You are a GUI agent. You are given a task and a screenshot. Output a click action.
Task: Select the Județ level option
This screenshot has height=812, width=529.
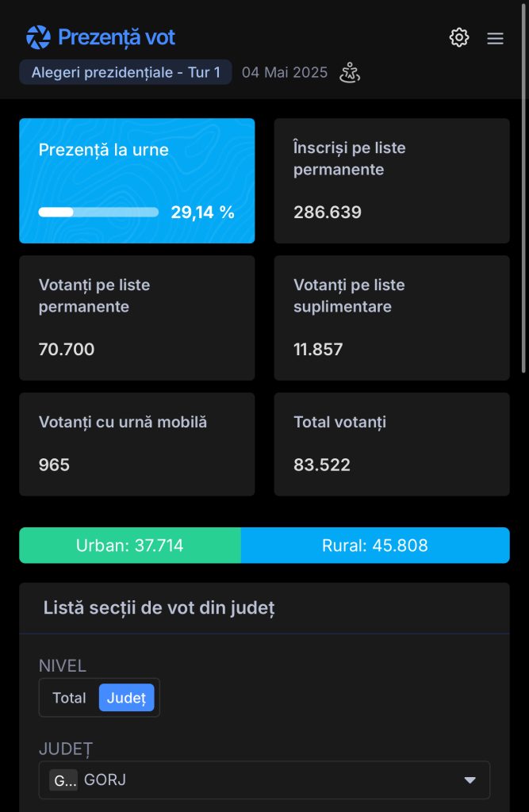click(x=126, y=698)
